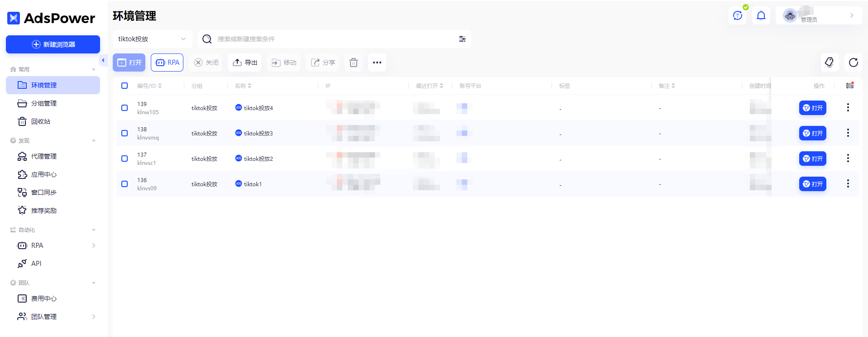
Task: Click the toolbar 导出 export button
Action: pyautogui.click(x=245, y=63)
